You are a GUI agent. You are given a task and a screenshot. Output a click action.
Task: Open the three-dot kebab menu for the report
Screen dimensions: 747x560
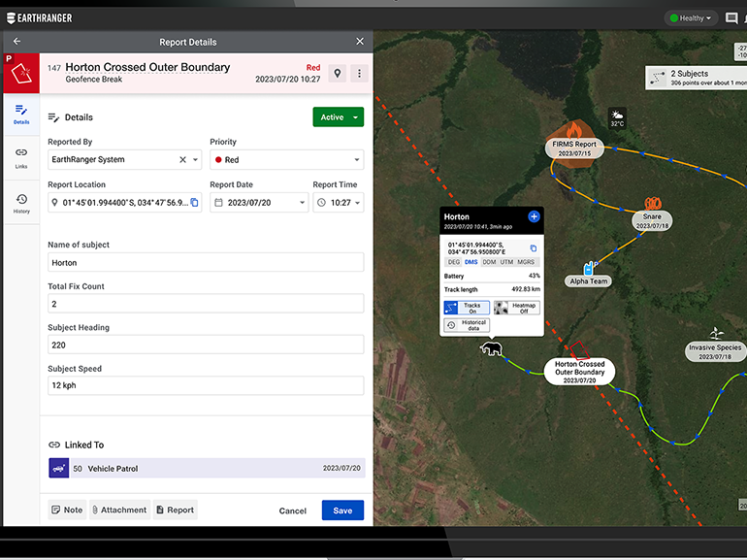coord(359,74)
